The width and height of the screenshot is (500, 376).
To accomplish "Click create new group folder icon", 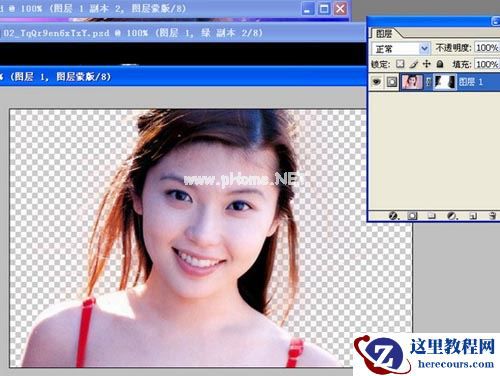I will (432, 216).
